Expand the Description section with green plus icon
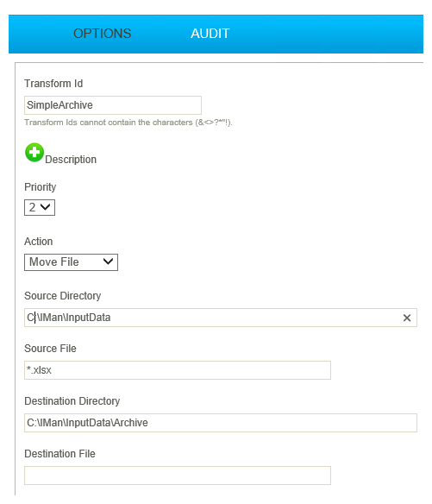Image resolution: width=432 pixels, height=504 pixels. click(34, 153)
